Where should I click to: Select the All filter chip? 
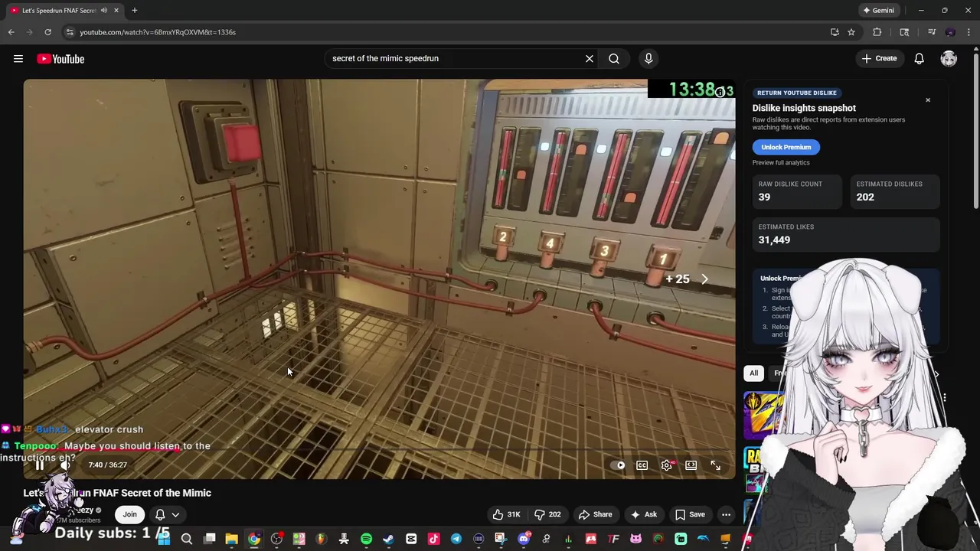[x=754, y=373]
